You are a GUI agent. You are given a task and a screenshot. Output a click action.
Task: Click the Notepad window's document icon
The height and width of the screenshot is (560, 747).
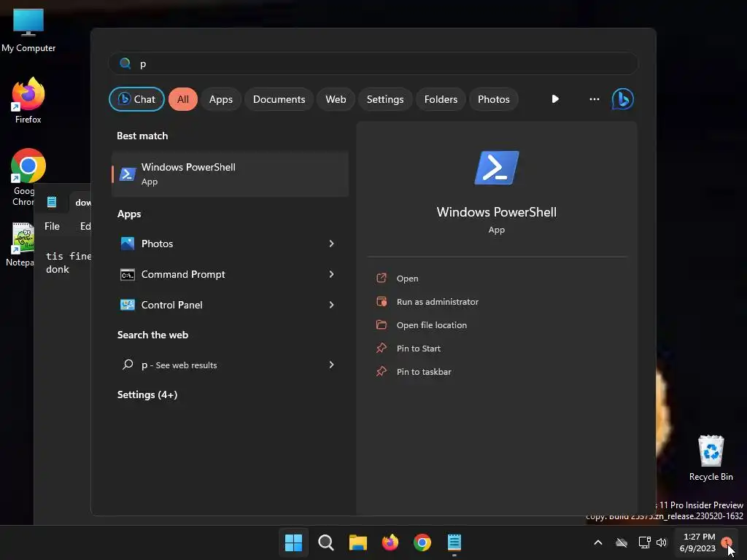point(52,203)
